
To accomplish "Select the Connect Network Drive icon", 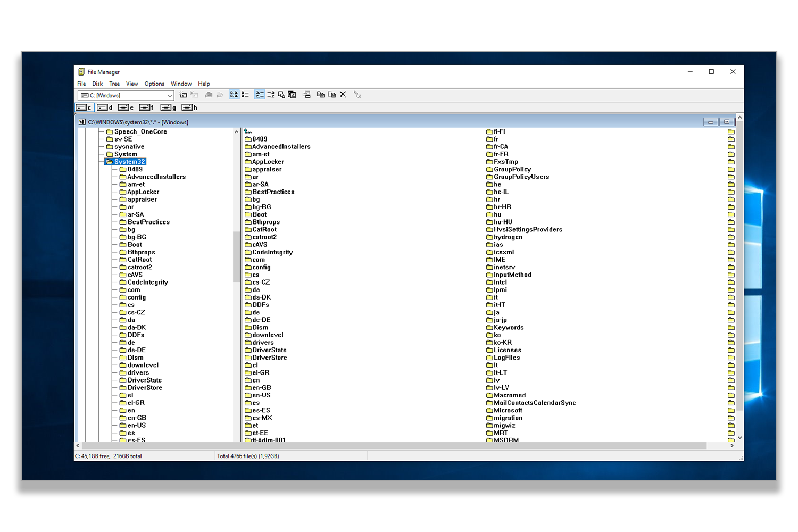I will 183,94.
